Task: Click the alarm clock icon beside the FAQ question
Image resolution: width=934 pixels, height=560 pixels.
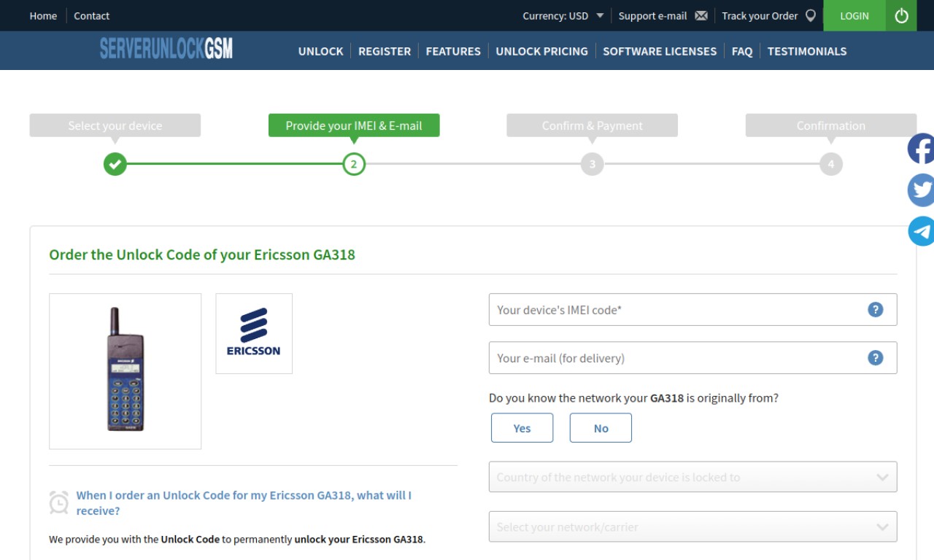Action: coord(59,502)
